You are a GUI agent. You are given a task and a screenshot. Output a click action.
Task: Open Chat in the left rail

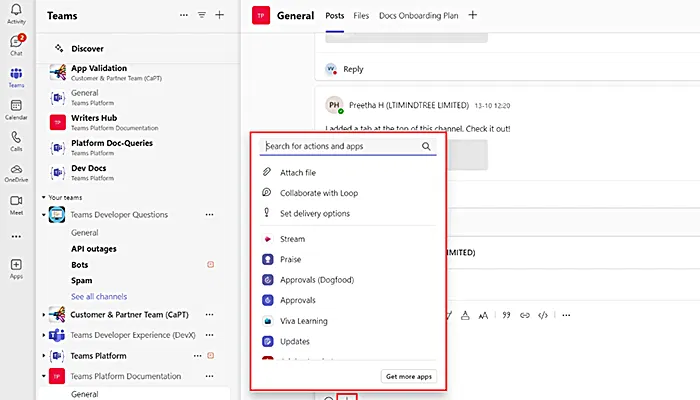tap(16, 44)
